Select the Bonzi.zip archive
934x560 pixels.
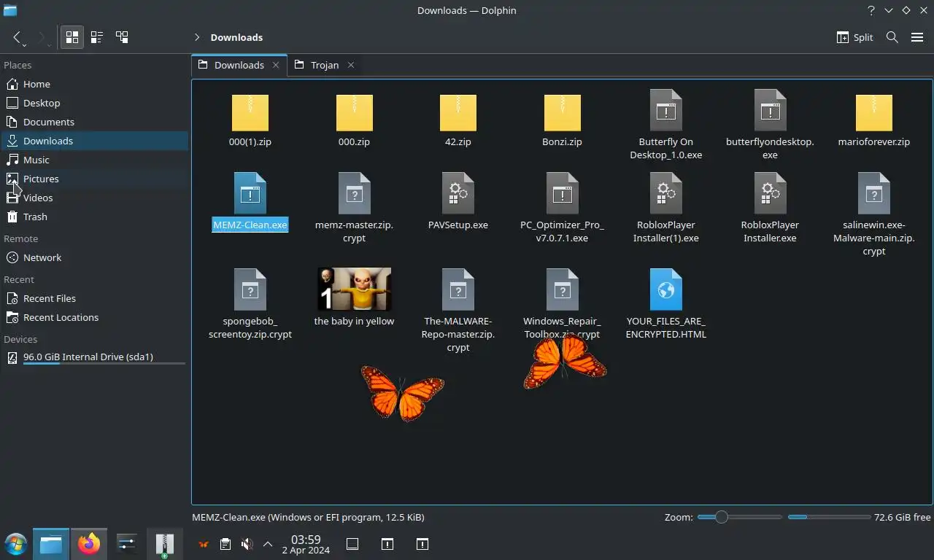pyautogui.click(x=563, y=120)
